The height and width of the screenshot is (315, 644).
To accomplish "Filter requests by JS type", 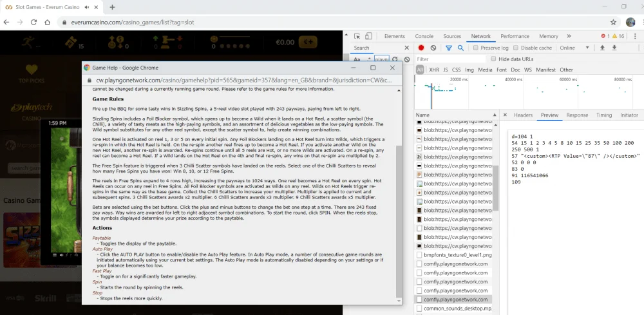I will click(445, 70).
